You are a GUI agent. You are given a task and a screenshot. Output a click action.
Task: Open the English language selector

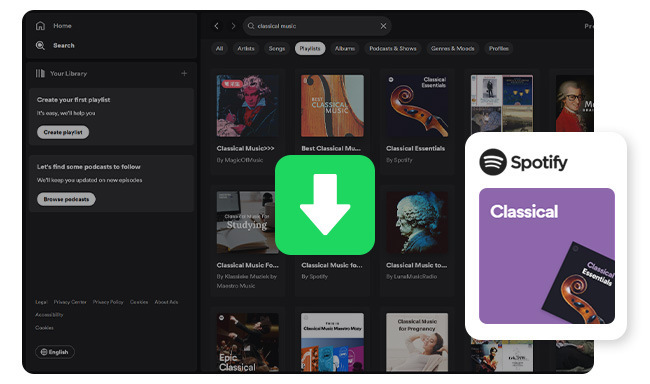[55, 352]
